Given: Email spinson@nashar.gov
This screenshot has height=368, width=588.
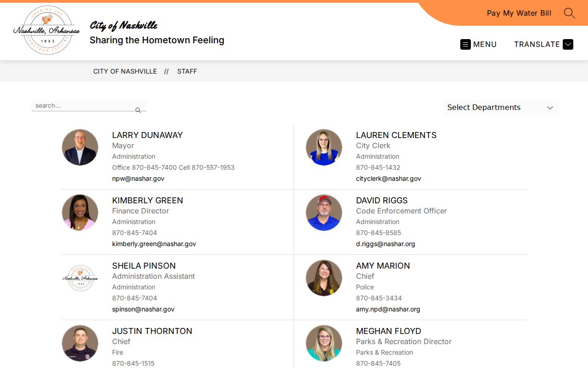Looking at the screenshot, I should (x=143, y=309).
